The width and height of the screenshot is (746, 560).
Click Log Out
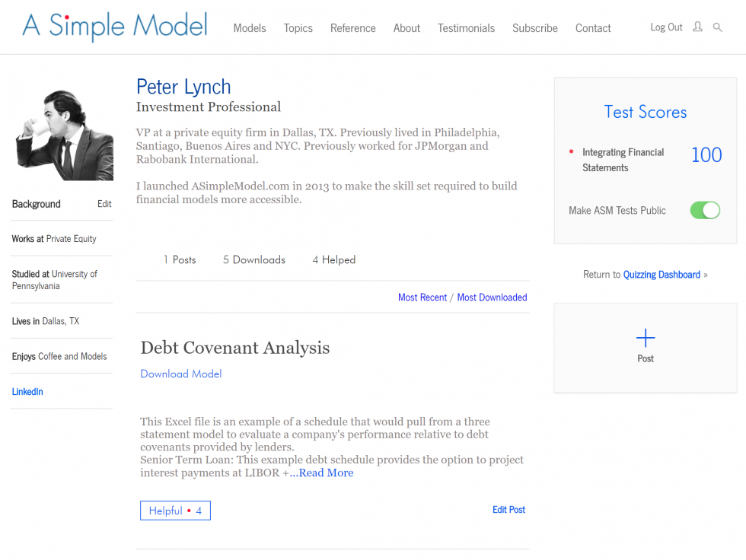tap(665, 27)
